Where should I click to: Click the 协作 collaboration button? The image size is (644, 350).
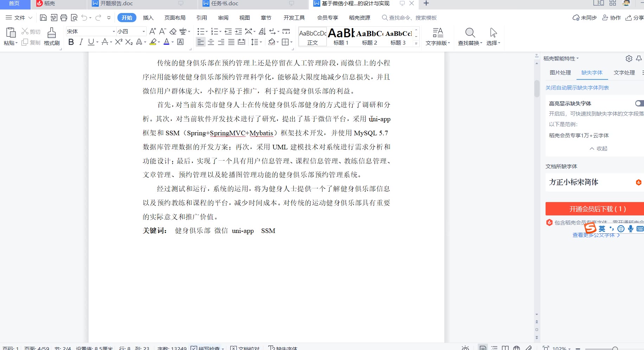point(612,18)
